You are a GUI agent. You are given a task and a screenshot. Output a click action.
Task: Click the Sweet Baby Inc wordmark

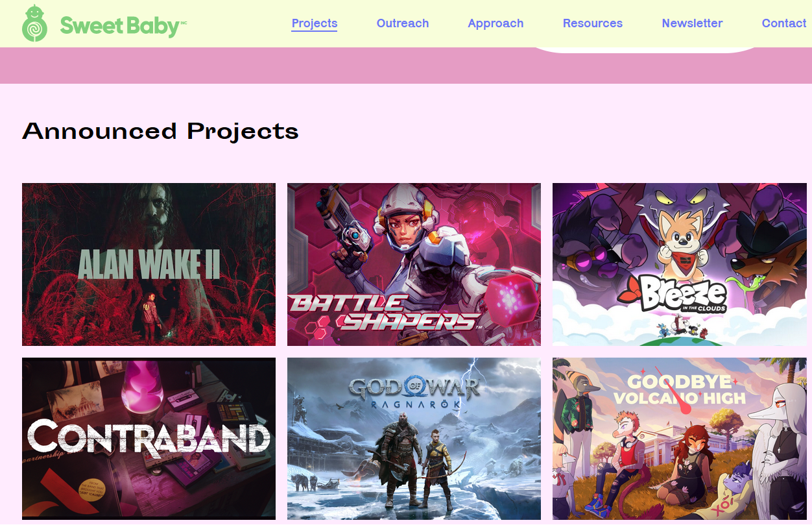pos(123,26)
